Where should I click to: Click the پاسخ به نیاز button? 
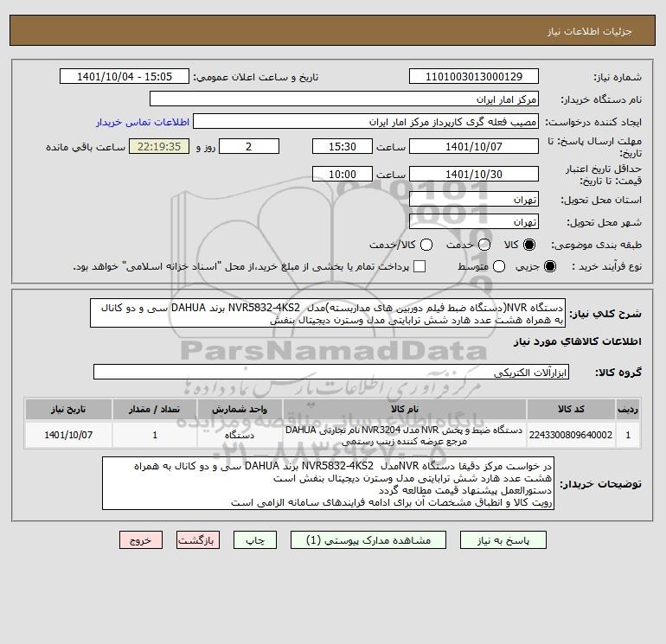(x=503, y=540)
